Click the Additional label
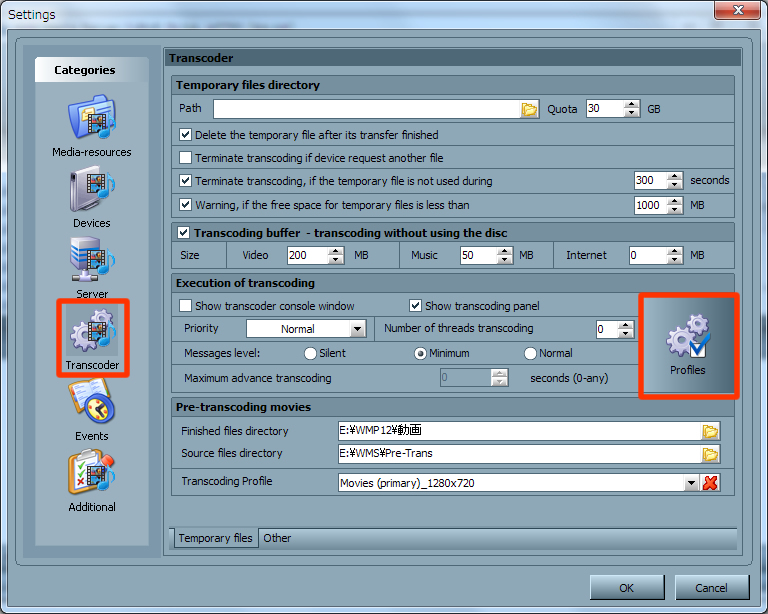This screenshot has width=768, height=614. [92, 507]
